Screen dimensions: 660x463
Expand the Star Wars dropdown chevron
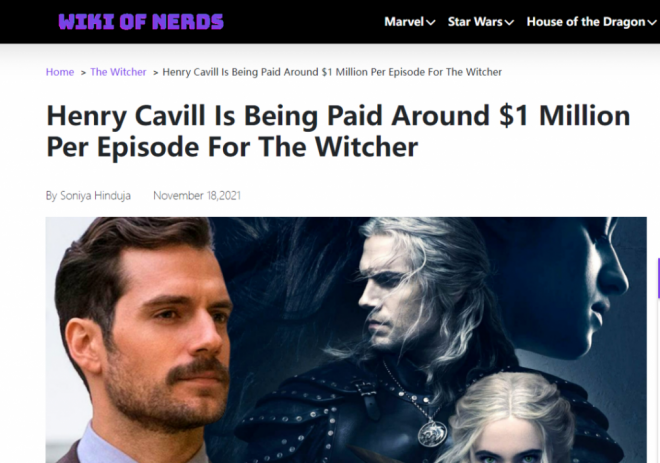pos(509,22)
